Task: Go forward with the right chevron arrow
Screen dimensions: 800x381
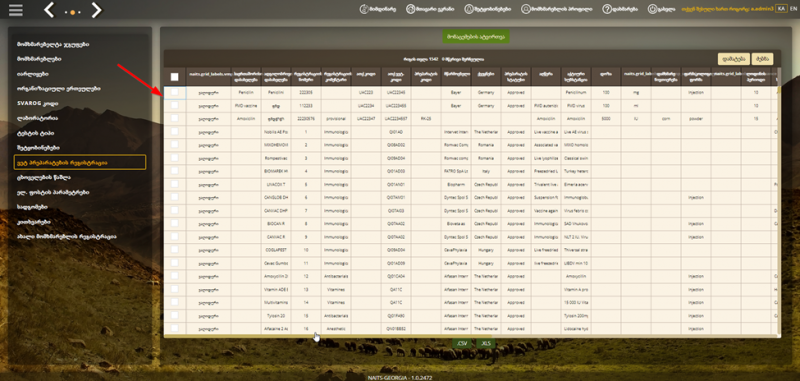Action: 96,10
